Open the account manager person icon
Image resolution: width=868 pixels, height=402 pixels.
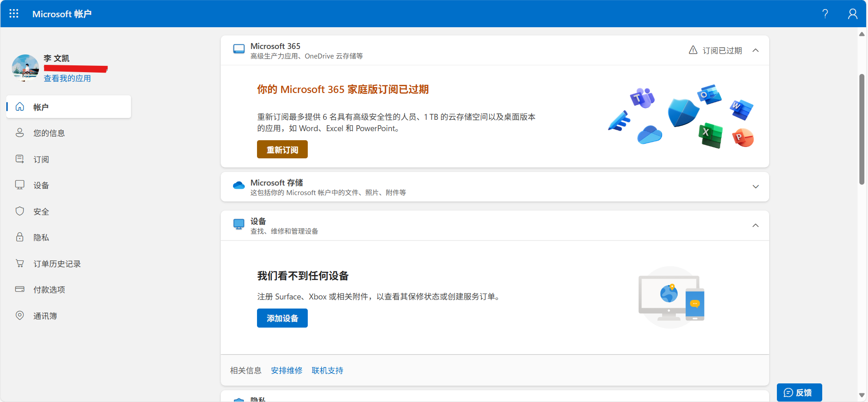coord(853,14)
